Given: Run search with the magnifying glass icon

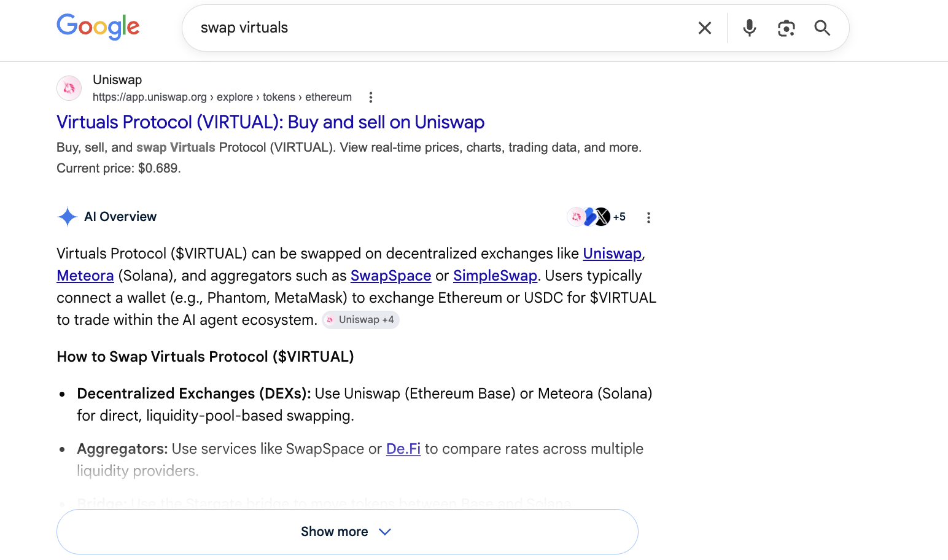Looking at the screenshot, I should pos(822,28).
